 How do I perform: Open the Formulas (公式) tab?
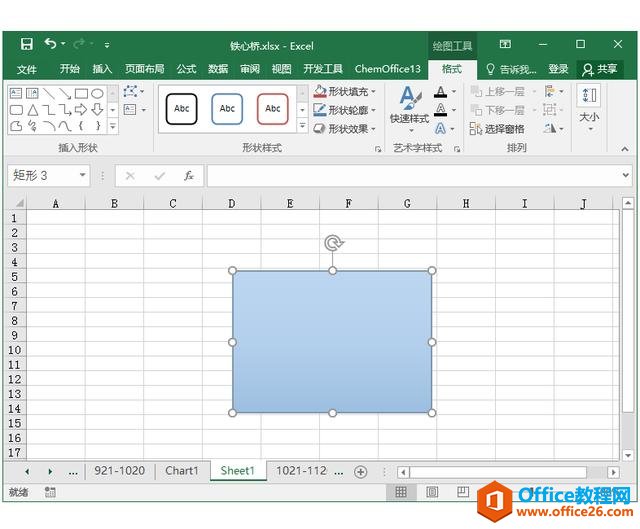pos(186,69)
